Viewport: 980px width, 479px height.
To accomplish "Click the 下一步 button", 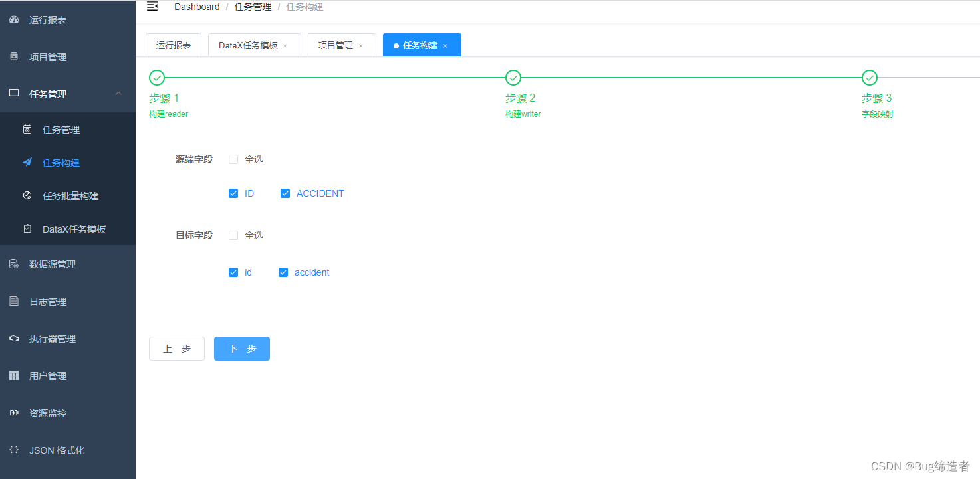I will (241, 348).
